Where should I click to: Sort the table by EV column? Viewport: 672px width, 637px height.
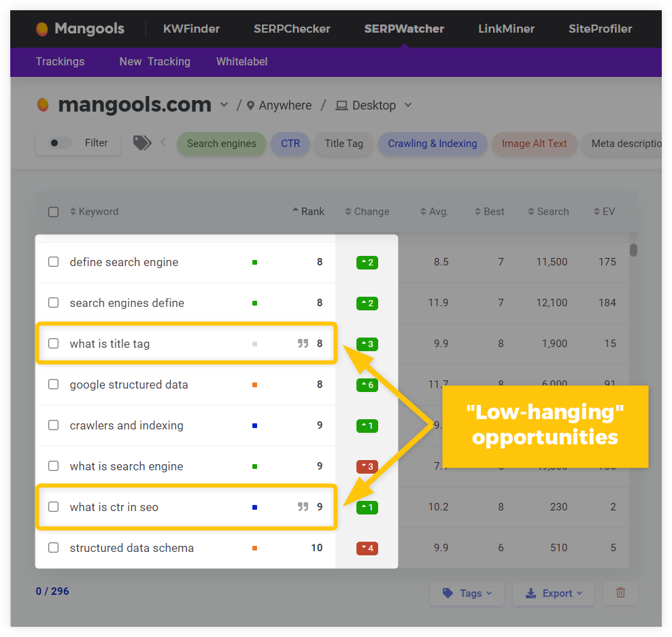tap(604, 212)
